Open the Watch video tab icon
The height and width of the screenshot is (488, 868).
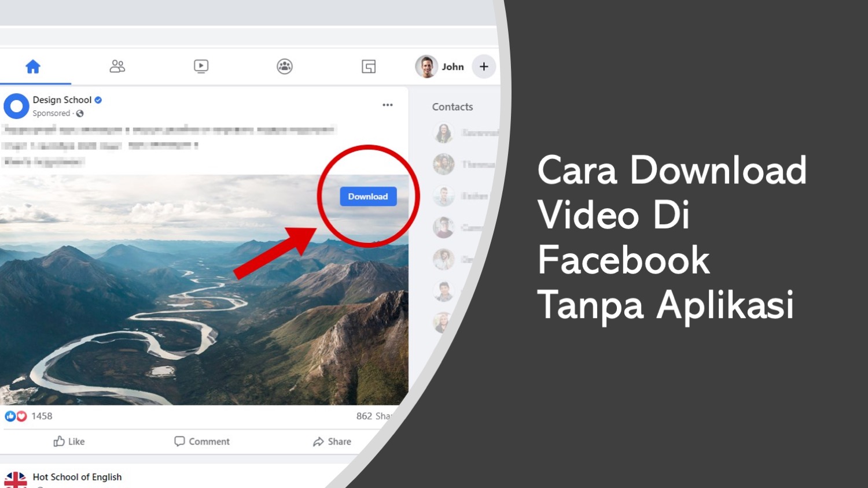tap(201, 66)
